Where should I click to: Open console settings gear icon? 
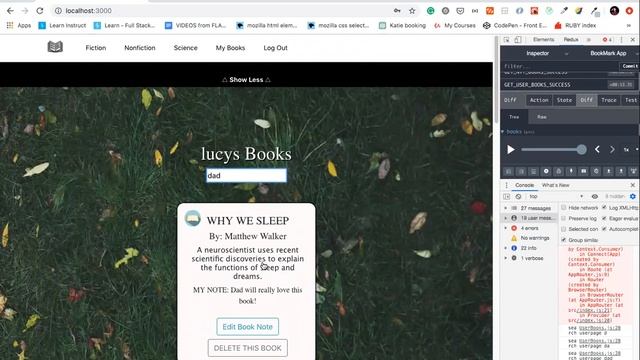point(633,196)
